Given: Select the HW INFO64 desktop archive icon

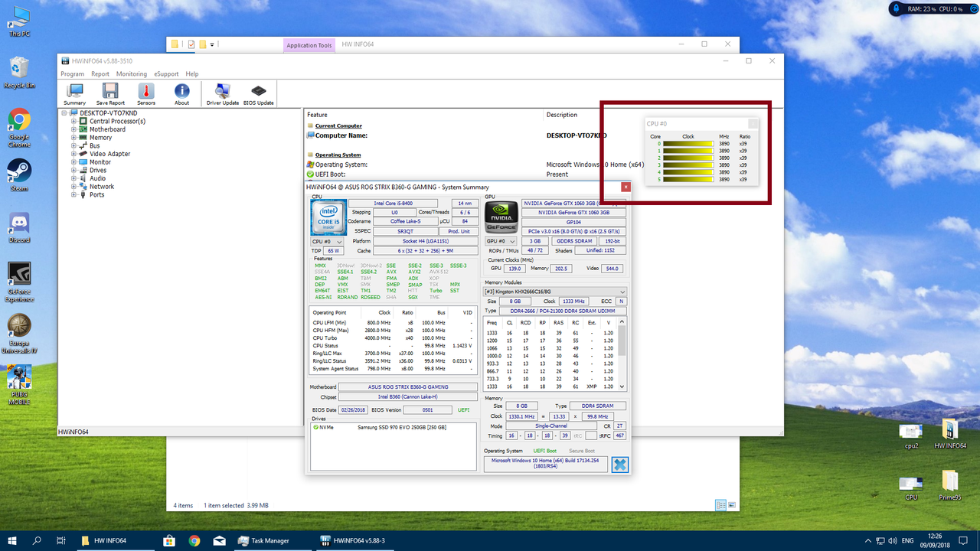Looking at the screenshot, I should 950,434.
